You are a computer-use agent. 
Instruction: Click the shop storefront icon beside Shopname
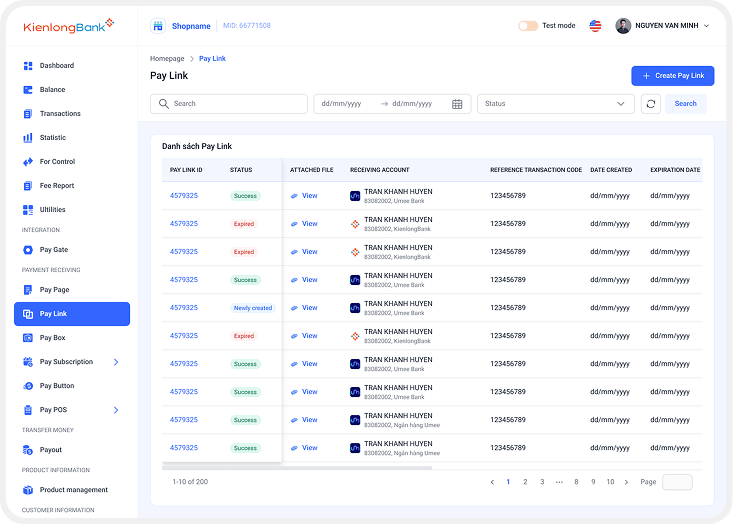pyautogui.click(x=158, y=26)
